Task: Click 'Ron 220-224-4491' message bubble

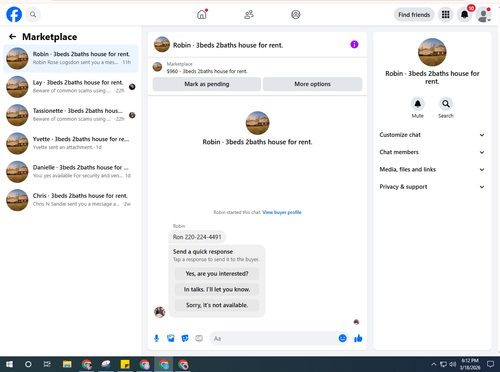Action: [197, 237]
